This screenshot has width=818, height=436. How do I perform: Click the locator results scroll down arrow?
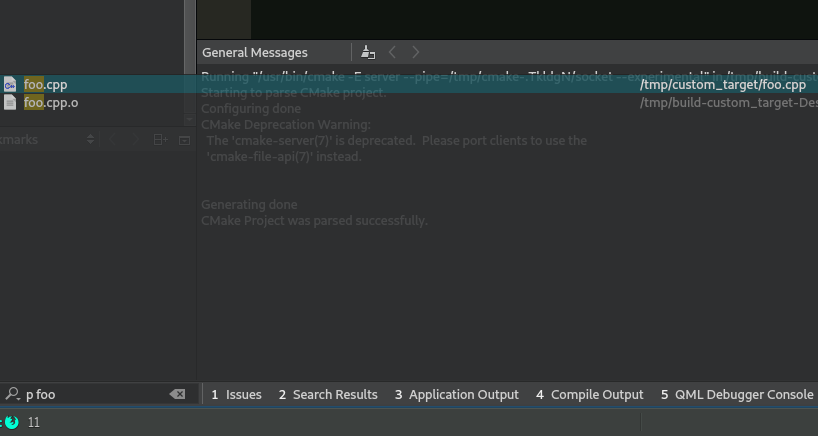coord(189,119)
